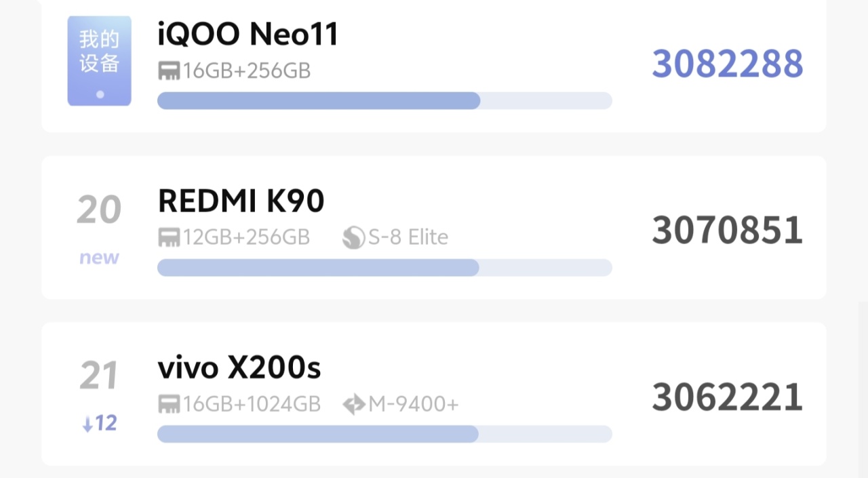Screen dimensions: 868x478
Task: Click rank number 21
Action: [x=99, y=376]
